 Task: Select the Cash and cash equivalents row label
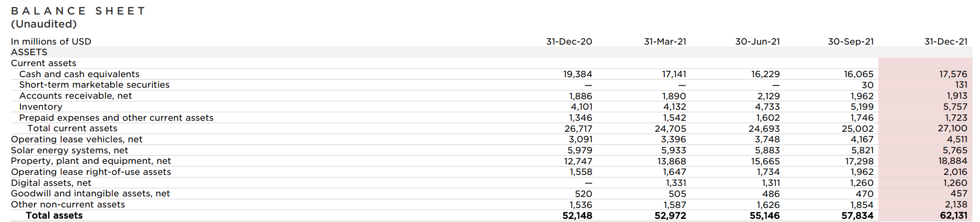(x=79, y=74)
